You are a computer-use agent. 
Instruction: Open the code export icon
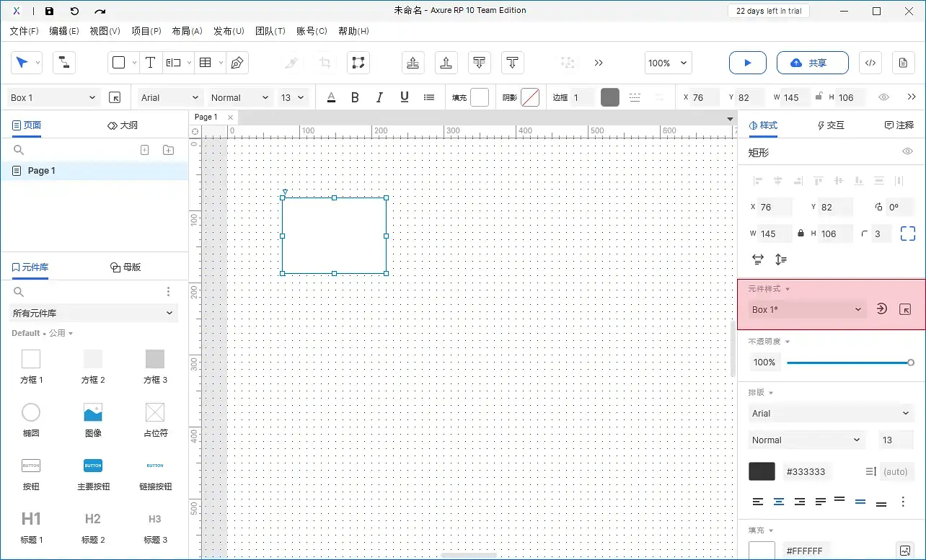pos(870,63)
